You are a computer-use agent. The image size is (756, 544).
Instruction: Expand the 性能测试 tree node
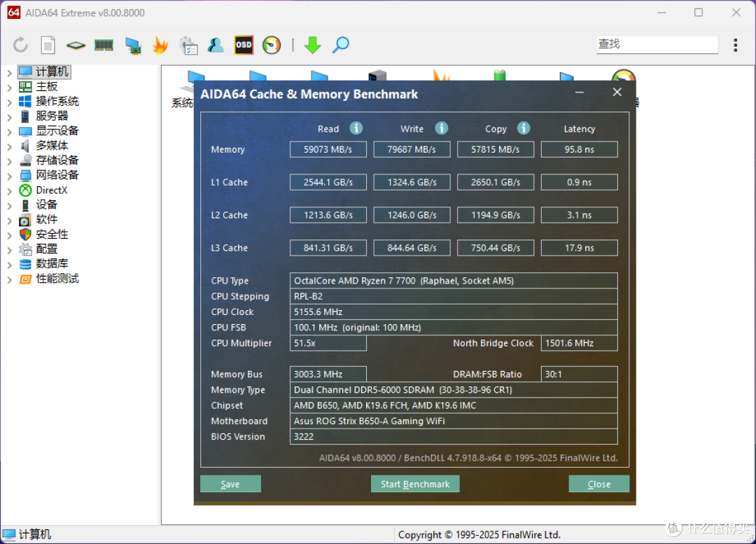point(9,279)
